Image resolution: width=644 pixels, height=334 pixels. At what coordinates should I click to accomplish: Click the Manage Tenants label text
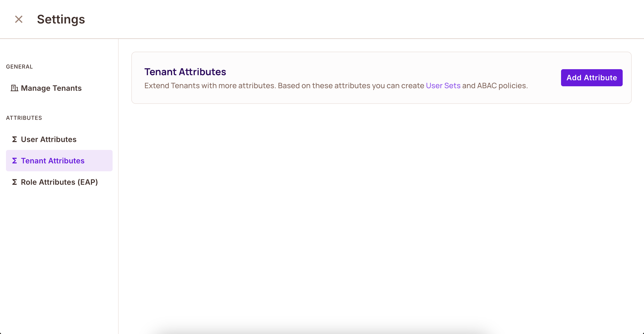(x=51, y=88)
